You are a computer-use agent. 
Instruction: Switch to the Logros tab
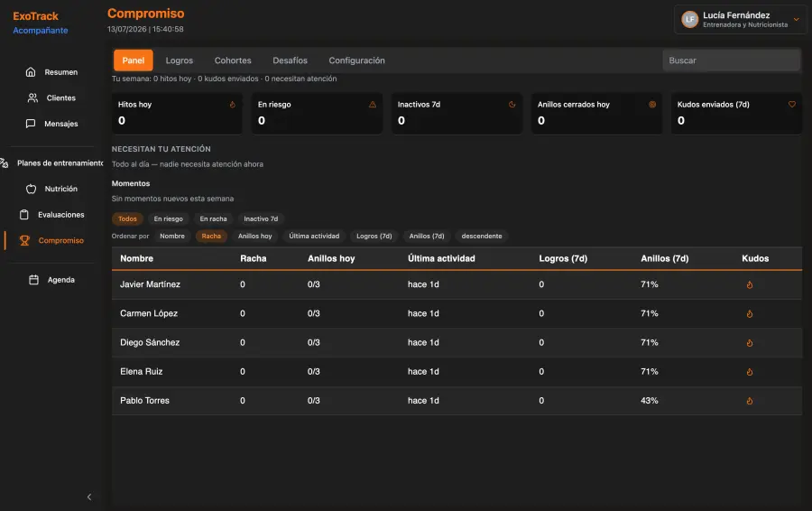[x=180, y=60]
